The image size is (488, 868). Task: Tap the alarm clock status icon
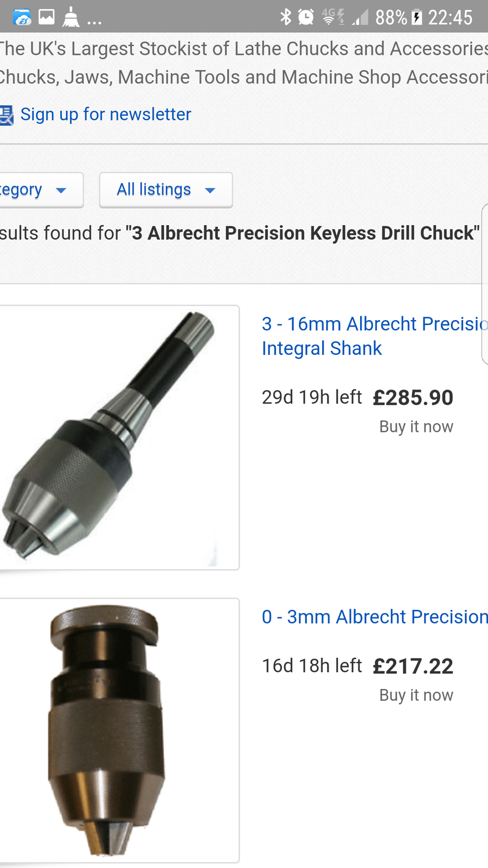point(306,17)
